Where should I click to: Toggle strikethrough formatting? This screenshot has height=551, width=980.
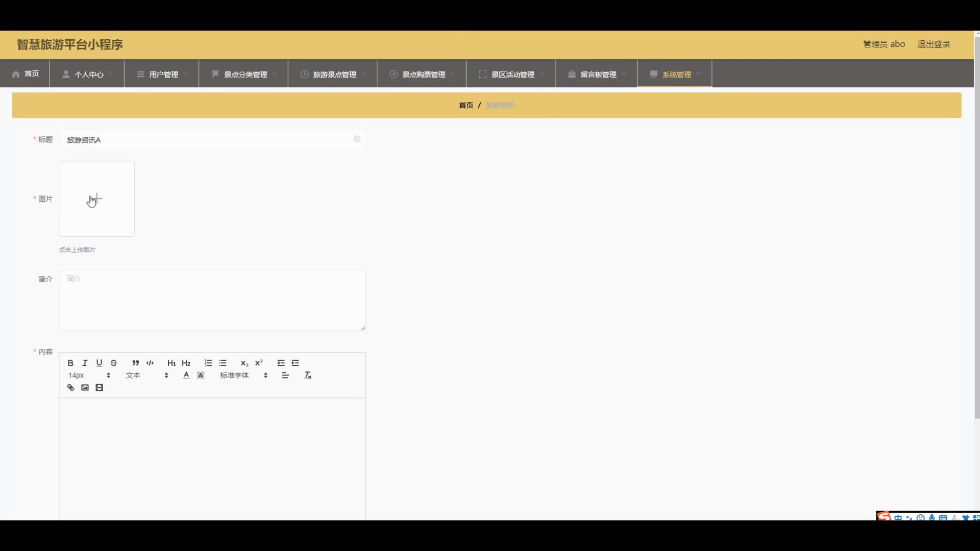pyautogui.click(x=114, y=363)
